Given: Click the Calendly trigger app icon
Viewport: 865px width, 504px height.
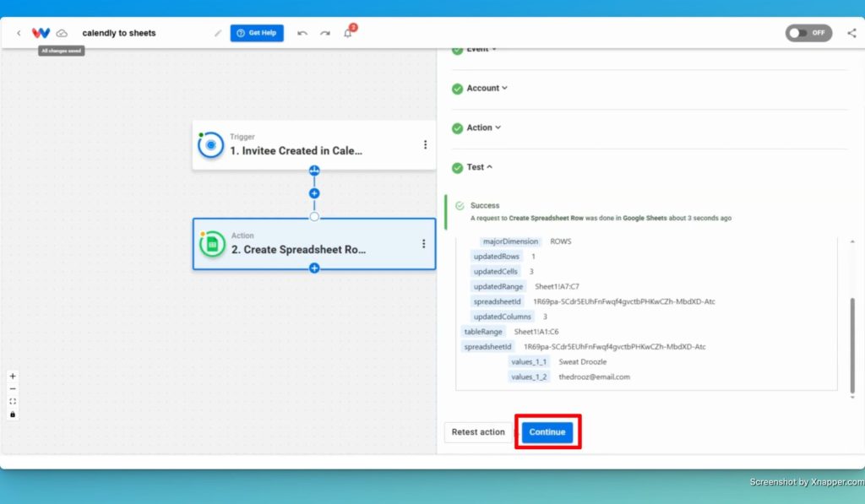Looking at the screenshot, I should (x=210, y=145).
